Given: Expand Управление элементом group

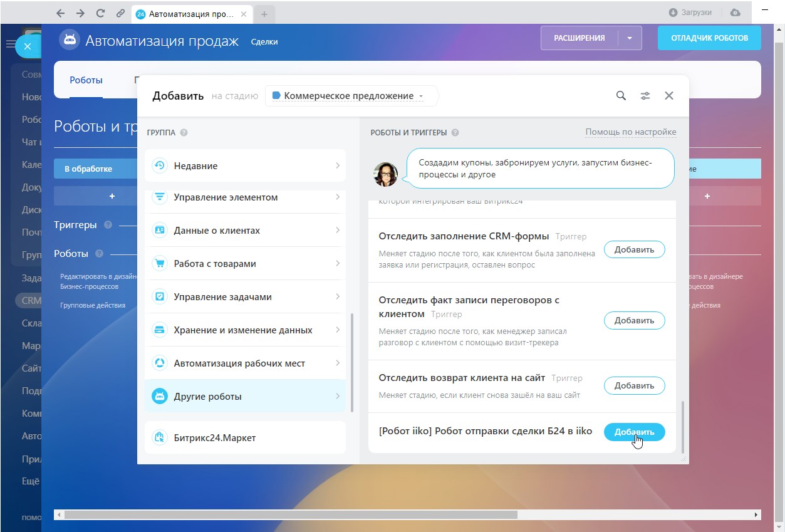Looking at the screenshot, I should tap(245, 197).
